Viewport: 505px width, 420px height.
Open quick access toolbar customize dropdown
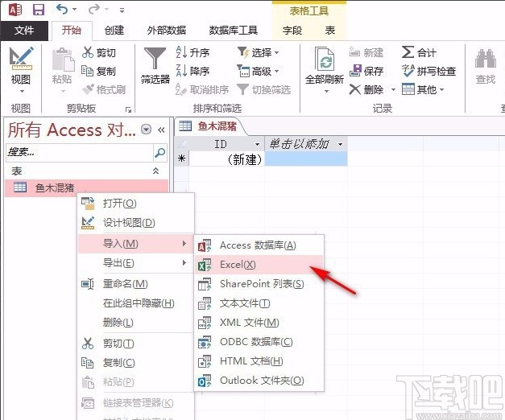click(122, 10)
